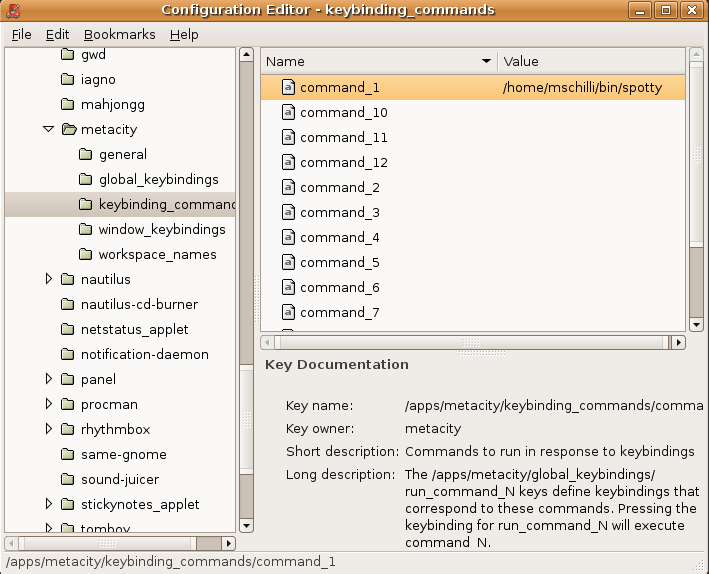This screenshot has width=709, height=574.
Task: Click the command_5 key icon
Action: (288, 262)
